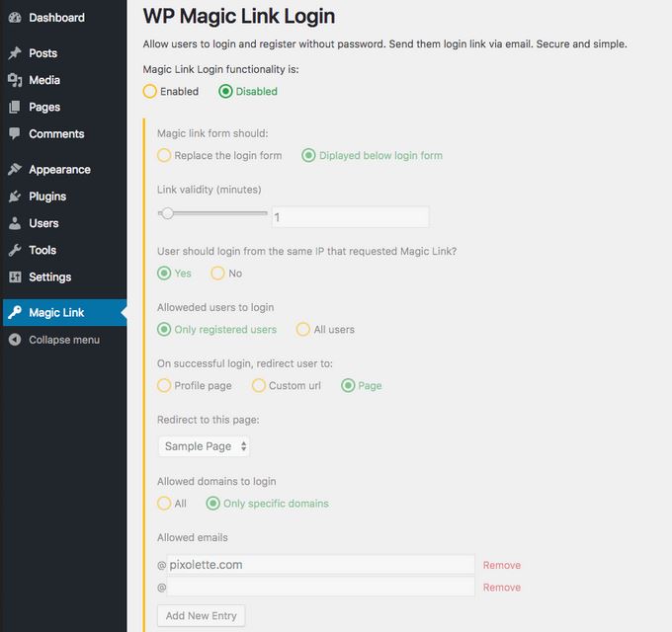The height and width of the screenshot is (632, 672).
Task: Remove the pixolette.com entry
Action: tap(501, 565)
